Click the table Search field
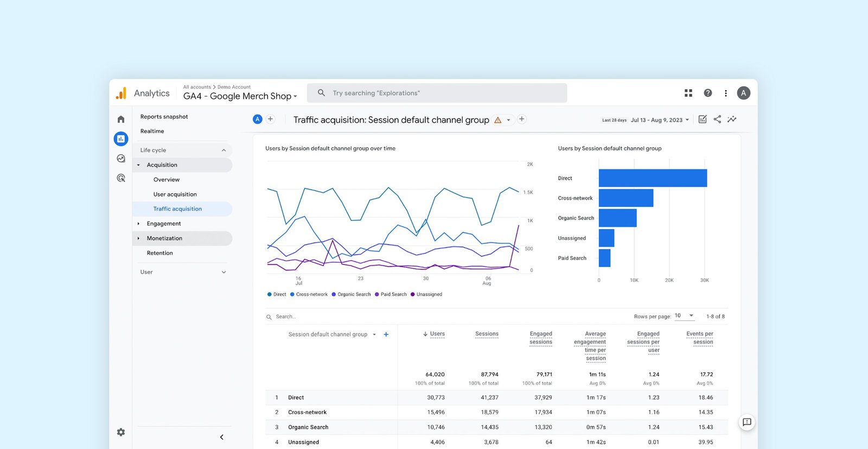Viewport: 868px width, 449px height. (x=286, y=317)
